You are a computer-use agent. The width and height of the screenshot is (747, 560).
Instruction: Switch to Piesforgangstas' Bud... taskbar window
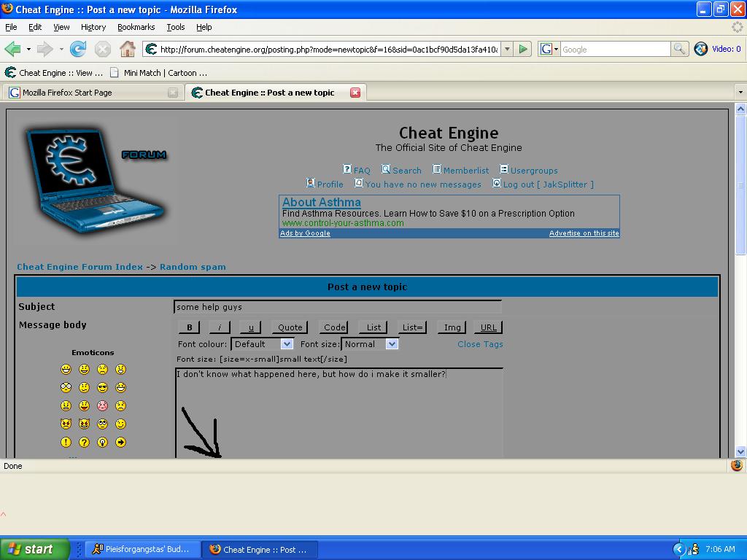click(x=142, y=549)
